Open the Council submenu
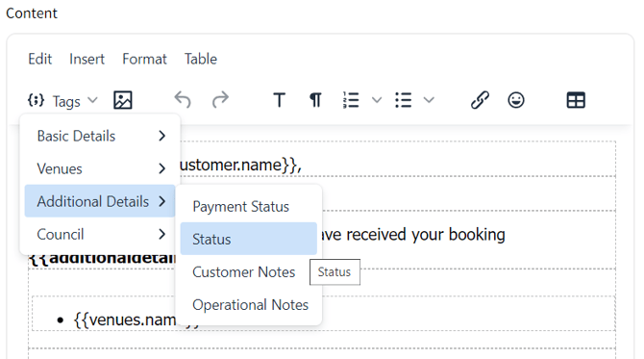The width and height of the screenshot is (644, 359). click(100, 235)
